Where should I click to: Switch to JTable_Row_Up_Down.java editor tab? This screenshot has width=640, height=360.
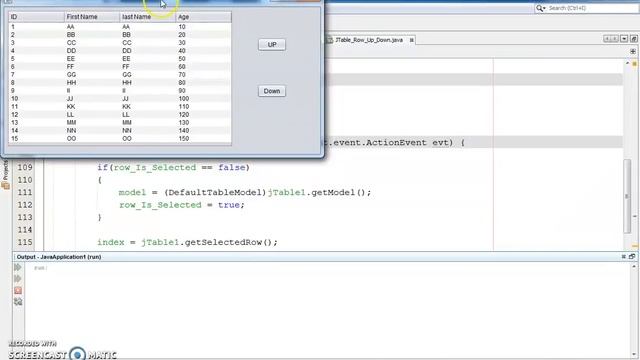[x=369, y=40]
